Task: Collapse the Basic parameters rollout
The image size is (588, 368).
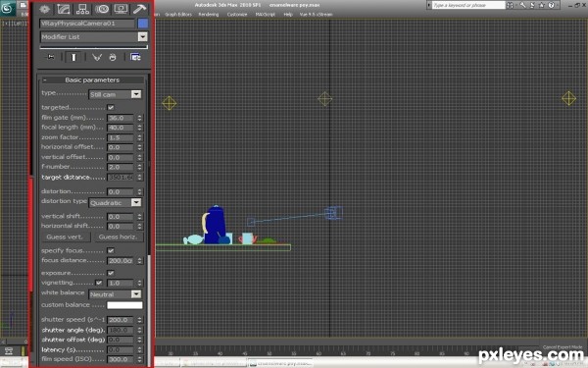Action: pos(92,80)
